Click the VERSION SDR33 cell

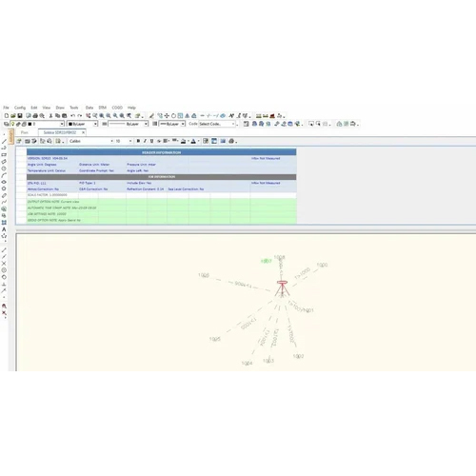click(x=48, y=158)
